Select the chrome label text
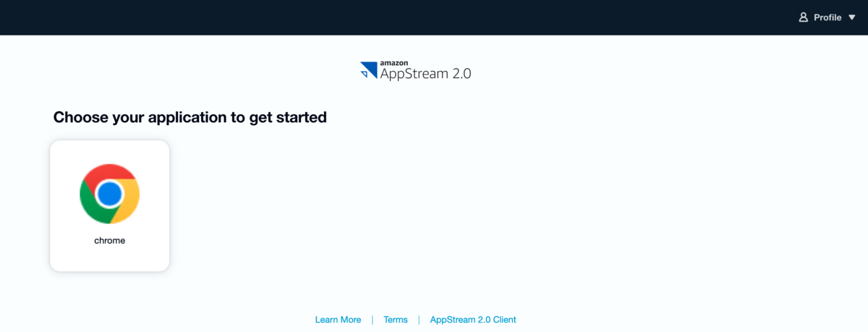 pos(109,241)
